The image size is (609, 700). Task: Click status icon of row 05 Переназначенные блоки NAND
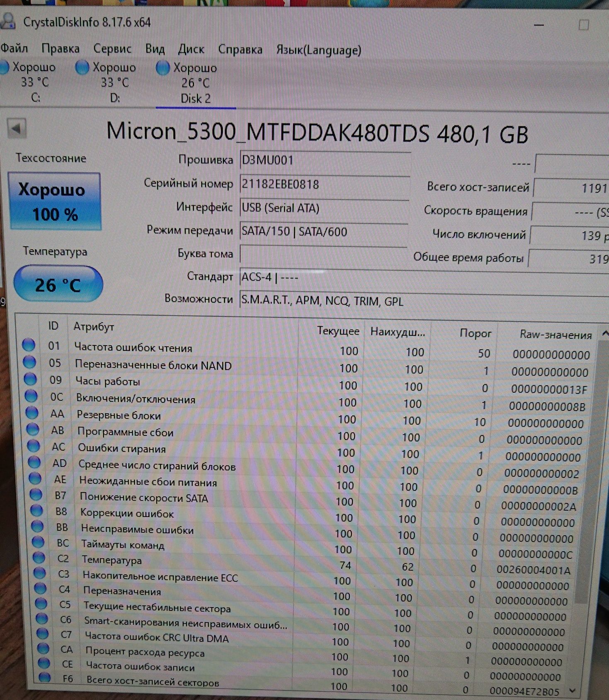[x=29, y=362]
